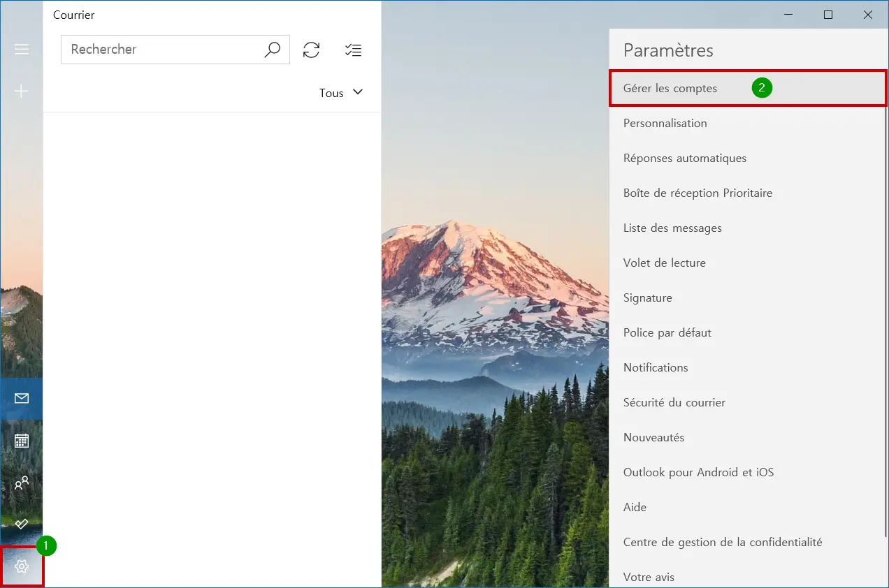Switch to the Mail envelope icon
The image size is (889, 588).
22,398
